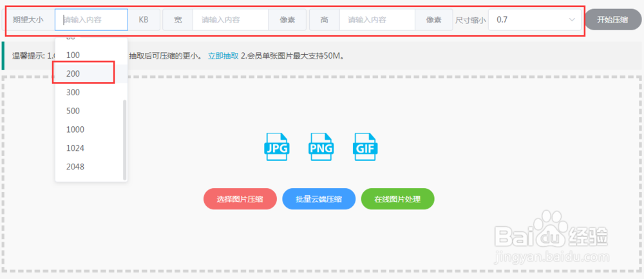
Task: Click the 高 label
Action: (x=325, y=20)
